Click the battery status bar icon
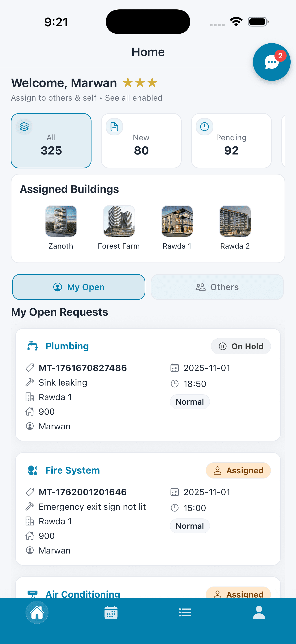 [x=258, y=22]
